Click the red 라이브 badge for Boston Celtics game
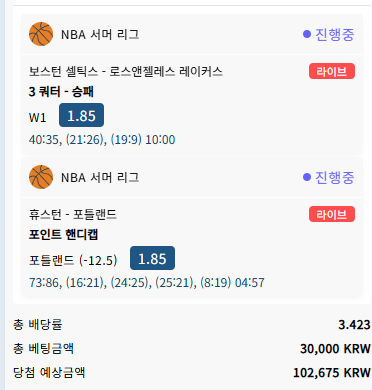Image resolution: width=372 pixels, height=390 pixels. tap(332, 71)
